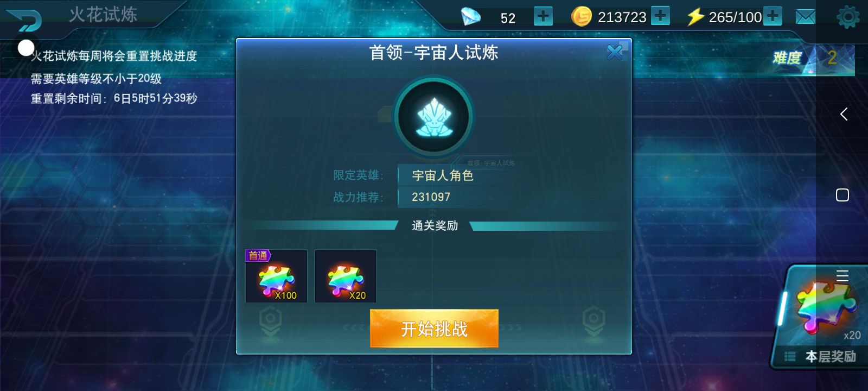Add diamonds with the plus button
Viewport: 868px width, 391px height.
(x=543, y=16)
